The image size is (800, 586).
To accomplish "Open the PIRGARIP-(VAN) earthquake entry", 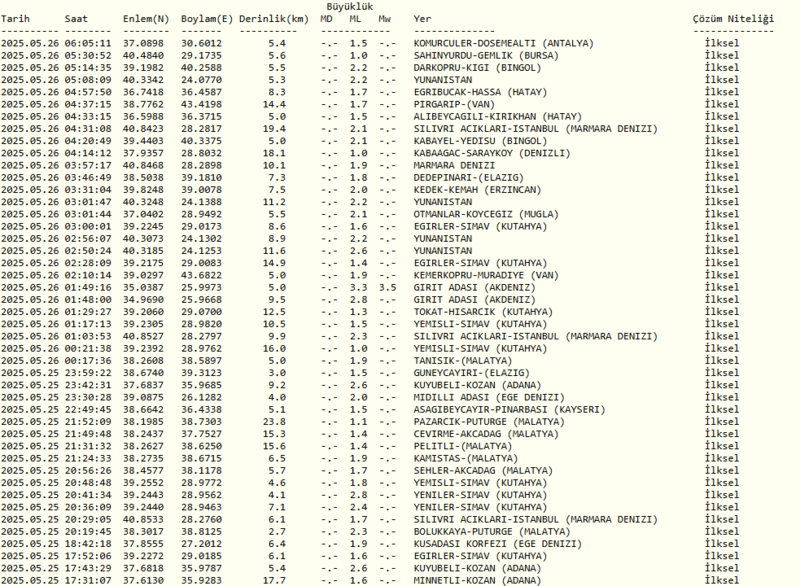I will coord(457,104).
